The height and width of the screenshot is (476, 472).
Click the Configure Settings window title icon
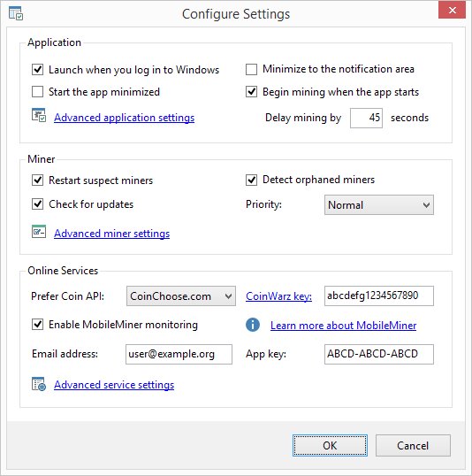pos(16,13)
